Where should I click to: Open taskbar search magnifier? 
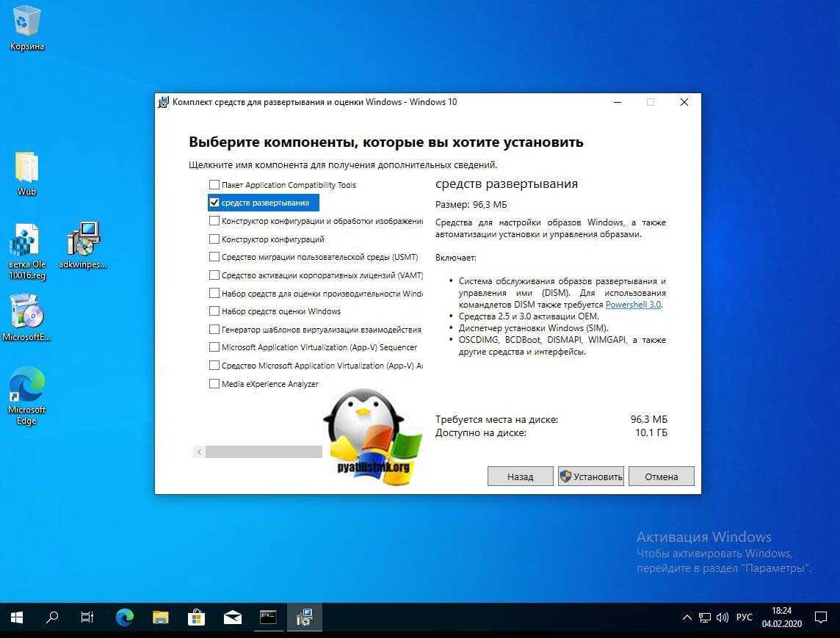click(52, 617)
